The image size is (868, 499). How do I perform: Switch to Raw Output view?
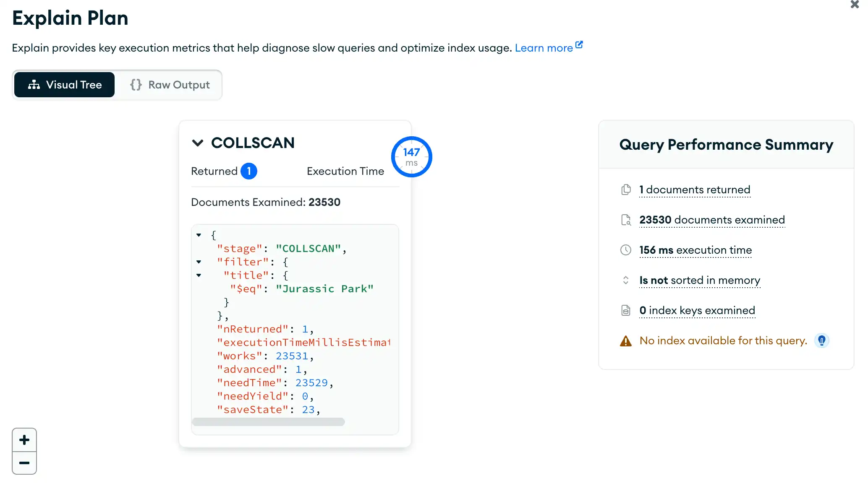[x=170, y=85]
